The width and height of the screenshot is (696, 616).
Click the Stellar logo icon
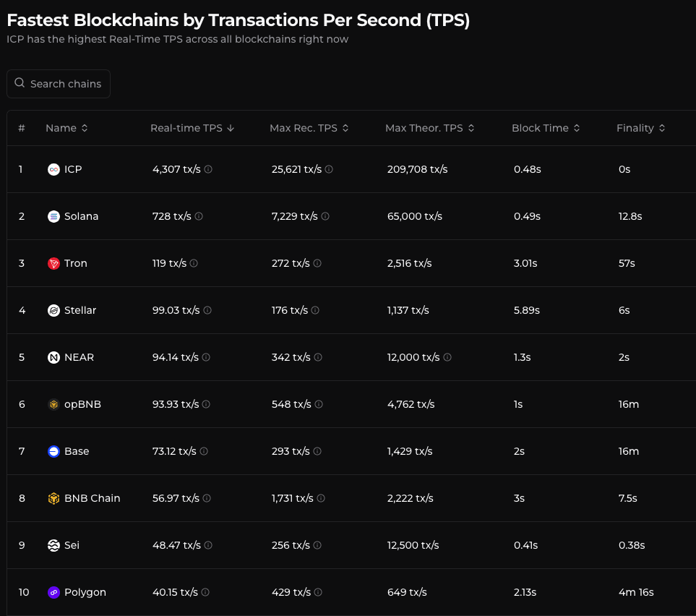click(53, 310)
